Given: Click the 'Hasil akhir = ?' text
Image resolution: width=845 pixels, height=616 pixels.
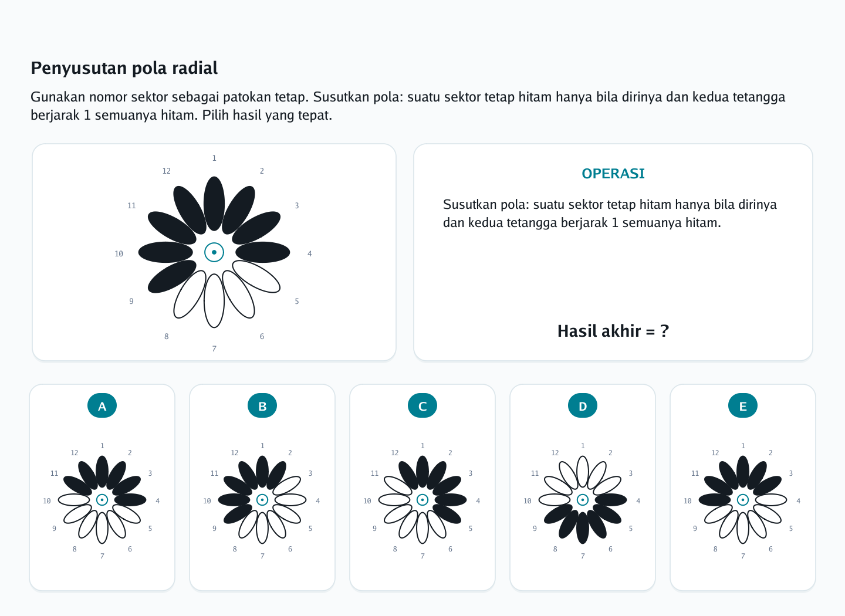Looking at the screenshot, I should coord(613,331).
